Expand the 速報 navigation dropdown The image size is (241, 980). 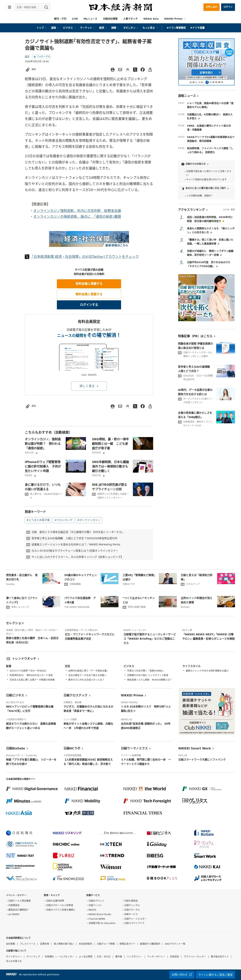coord(55,28)
